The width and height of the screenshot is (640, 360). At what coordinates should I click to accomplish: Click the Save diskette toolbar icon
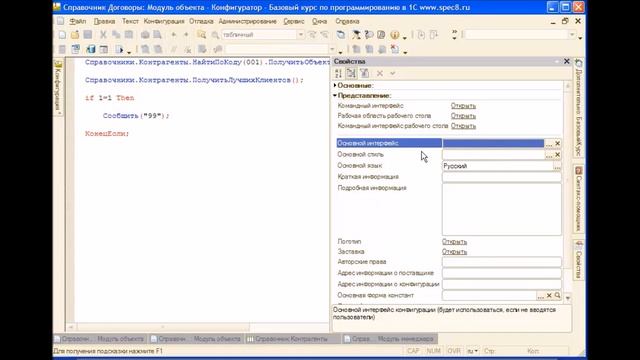(87, 35)
